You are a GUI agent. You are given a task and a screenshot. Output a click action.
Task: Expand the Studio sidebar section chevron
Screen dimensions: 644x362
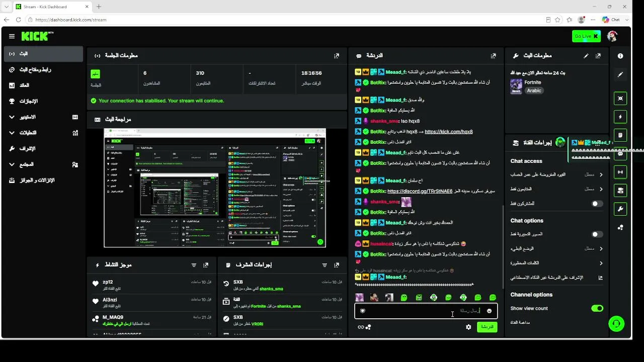pos(12,117)
